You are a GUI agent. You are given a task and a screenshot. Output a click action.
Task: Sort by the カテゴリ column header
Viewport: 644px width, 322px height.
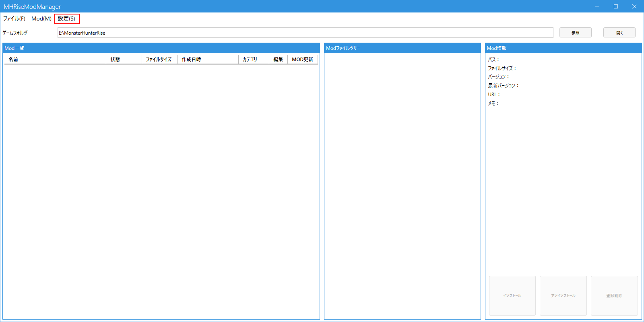point(254,59)
